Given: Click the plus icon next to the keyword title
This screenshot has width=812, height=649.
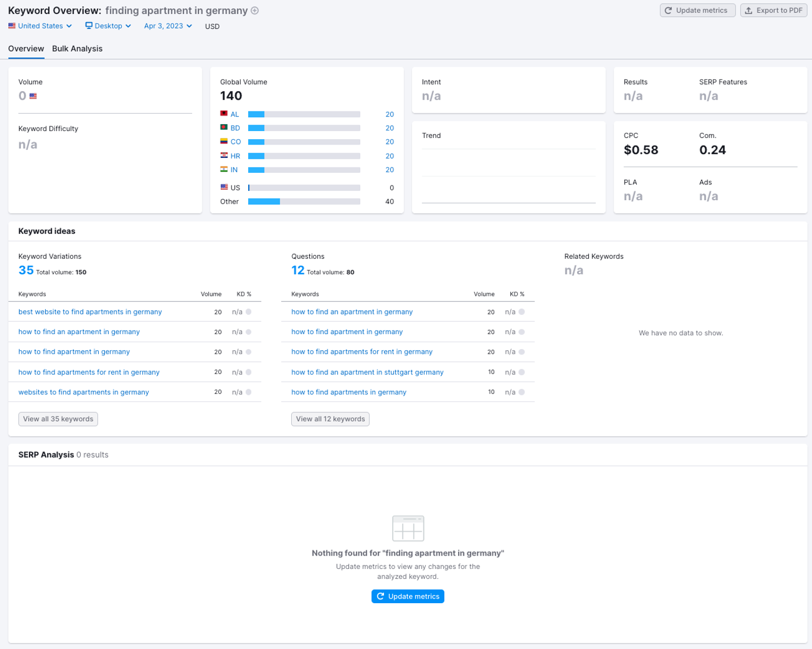Looking at the screenshot, I should [254, 10].
